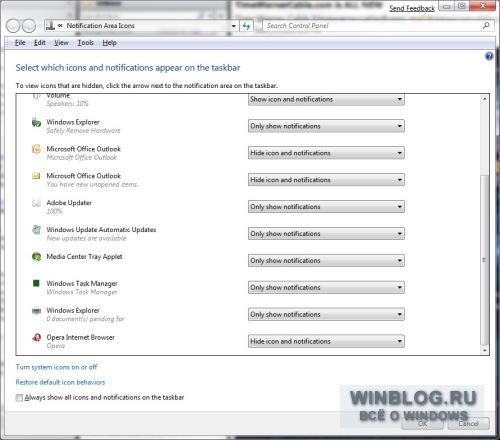Screen dimensions: 500x440
Task: Click the Media Center Tray Applet icon
Action: pyautogui.click(x=36, y=257)
